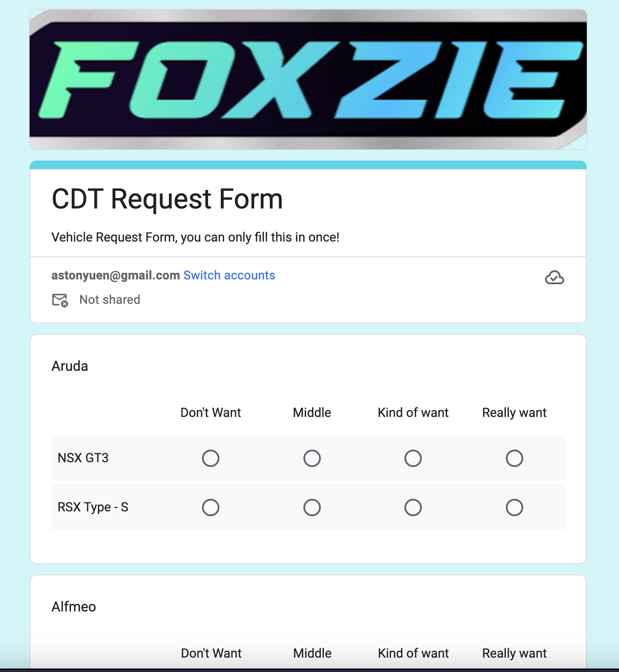Select Don't Want for NSX GT3

(x=211, y=458)
